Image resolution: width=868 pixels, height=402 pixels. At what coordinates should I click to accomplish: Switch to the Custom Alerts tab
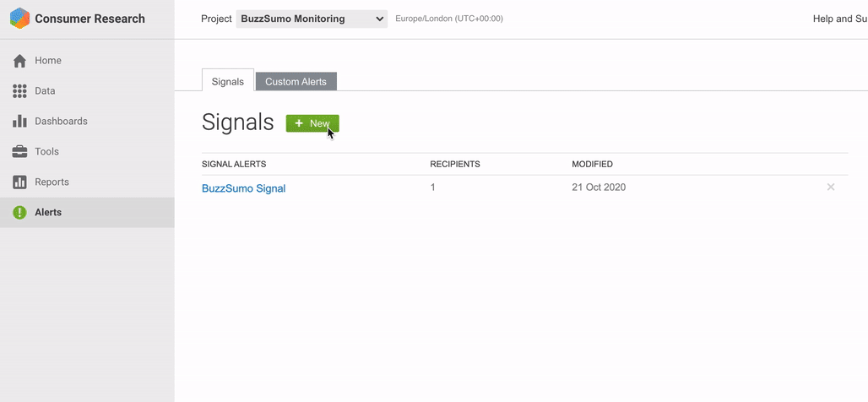tap(296, 81)
